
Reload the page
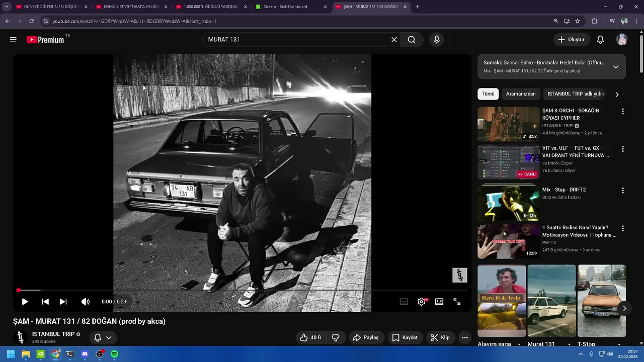tap(31, 21)
